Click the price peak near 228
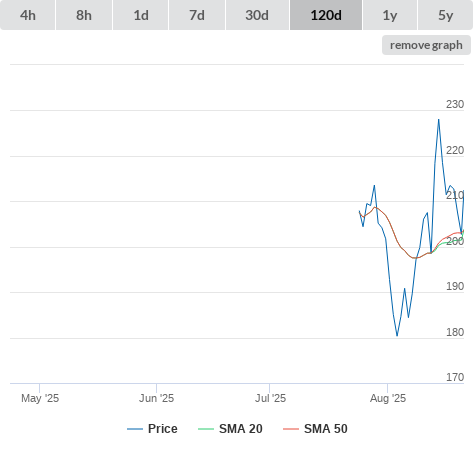This screenshot has width=474, height=455. (x=439, y=120)
